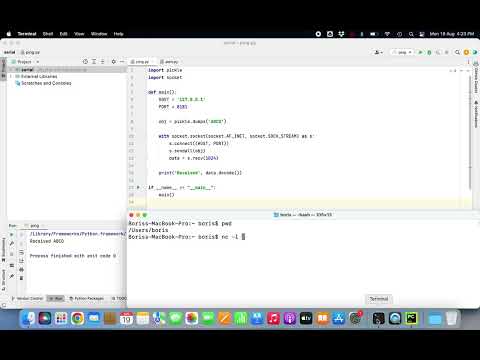This screenshot has height=360, width=480.
Task: Open App Store from the Dock
Action: (x=339, y=319)
